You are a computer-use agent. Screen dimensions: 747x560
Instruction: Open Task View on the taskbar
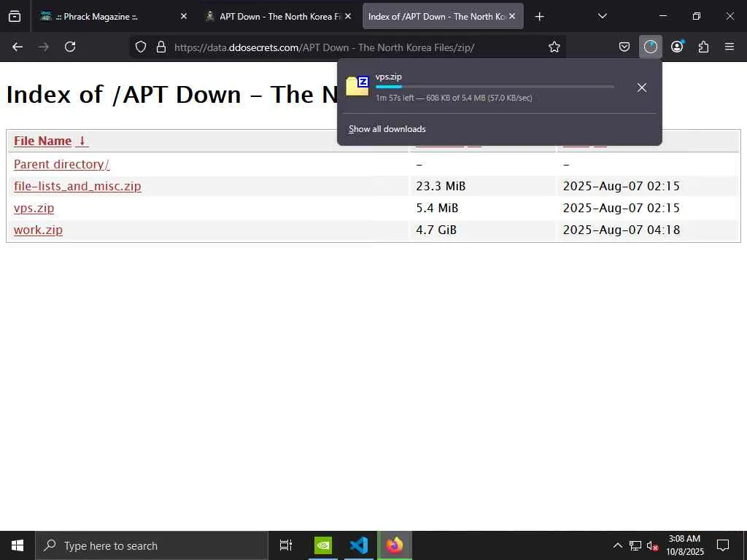click(286, 545)
